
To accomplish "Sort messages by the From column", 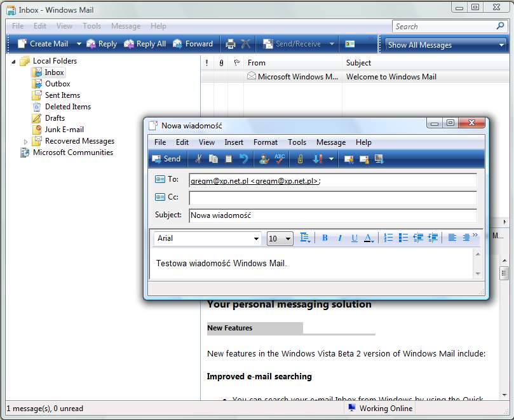I will (x=293, y=63).
